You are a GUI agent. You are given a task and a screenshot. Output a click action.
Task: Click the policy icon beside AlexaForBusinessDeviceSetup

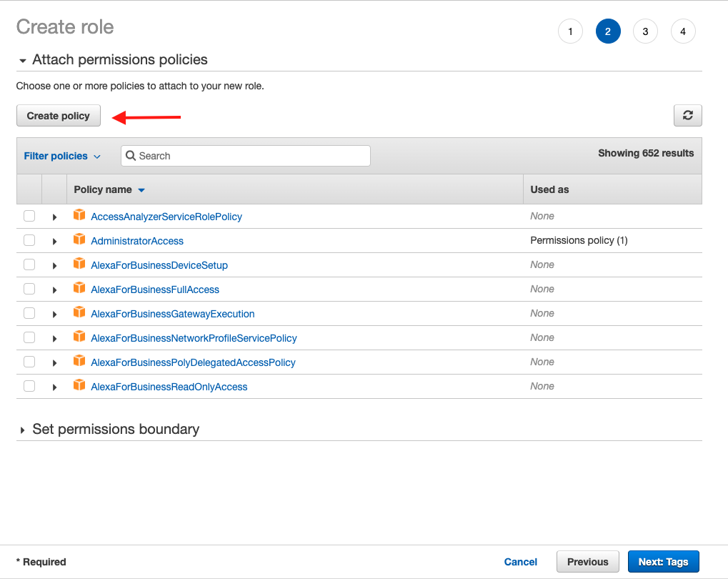coord(79,264)
